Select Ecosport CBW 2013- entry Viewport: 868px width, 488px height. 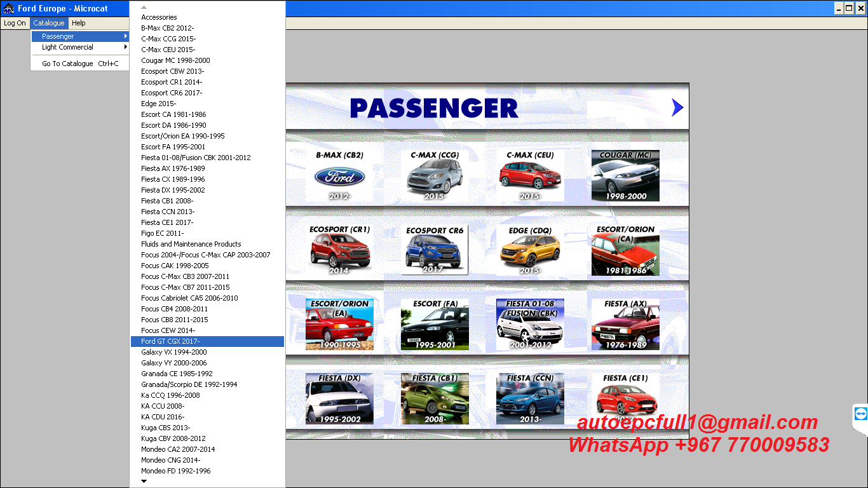[x=207, y=71]
